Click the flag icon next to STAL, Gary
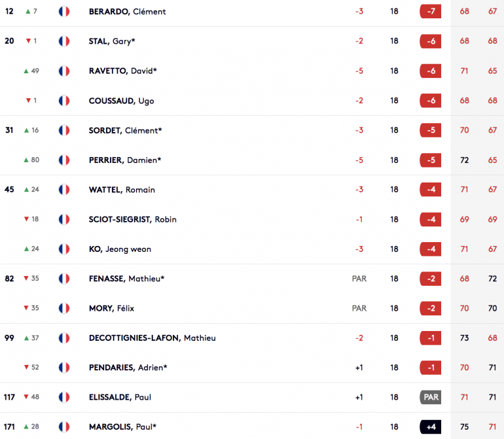The height and width of the screenshot is (439, 504). point(64,41)
